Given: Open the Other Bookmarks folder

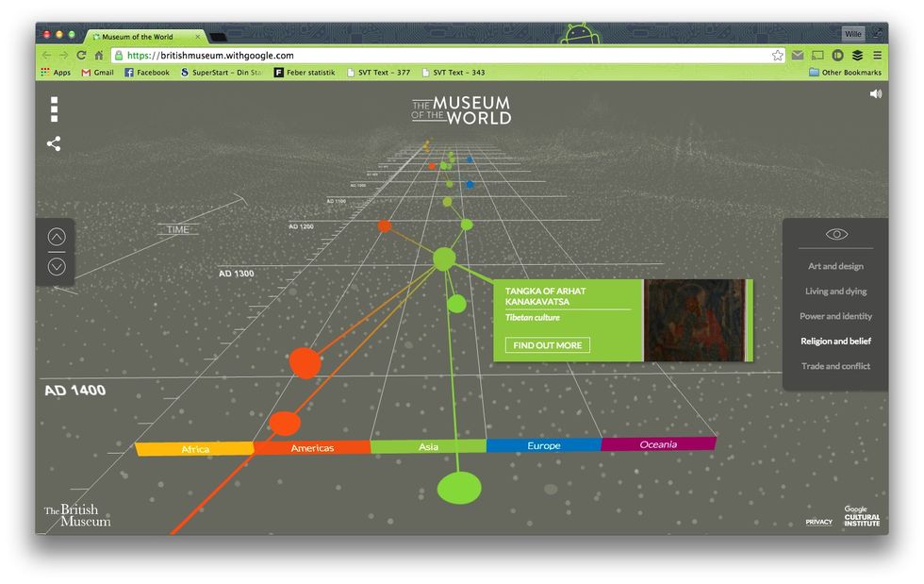Looking at the screenshot, I should click(x=845, y=73).
